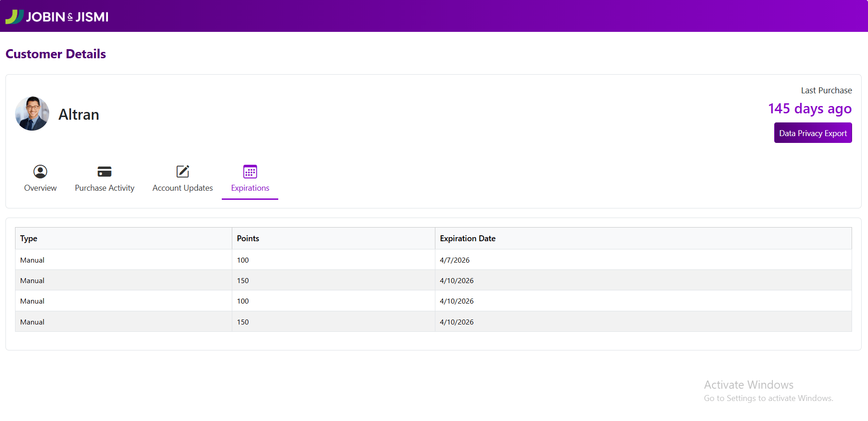Click Altran's profile avatar photo
This screenshot has height=421, width=868.
32,114
